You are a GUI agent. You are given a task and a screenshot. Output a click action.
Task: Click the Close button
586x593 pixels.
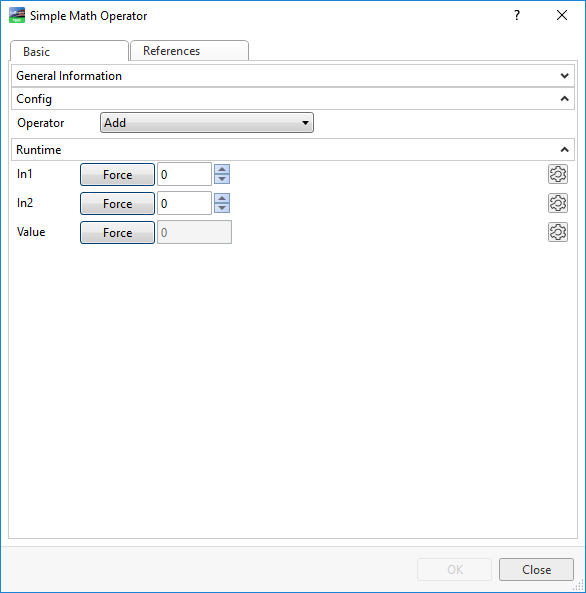pyautogui.click(x=536, y=570)
